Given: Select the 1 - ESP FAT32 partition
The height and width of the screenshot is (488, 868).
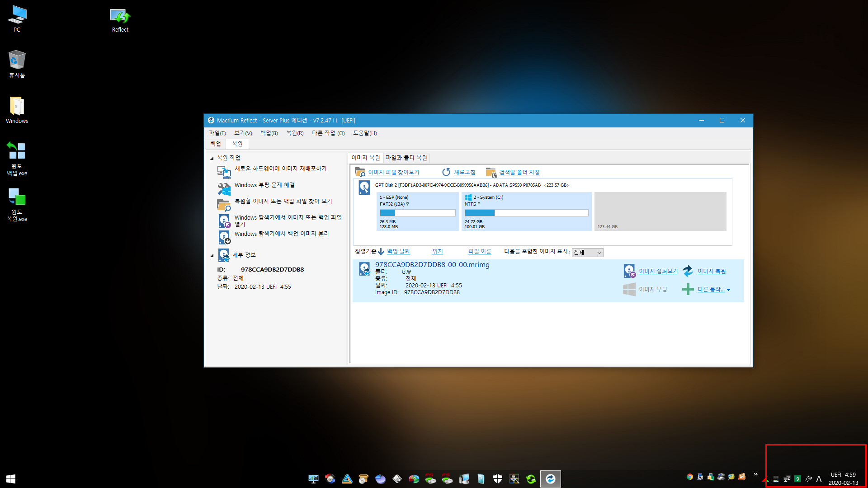Looking at the screenshot, I should [x=417, y=211].
